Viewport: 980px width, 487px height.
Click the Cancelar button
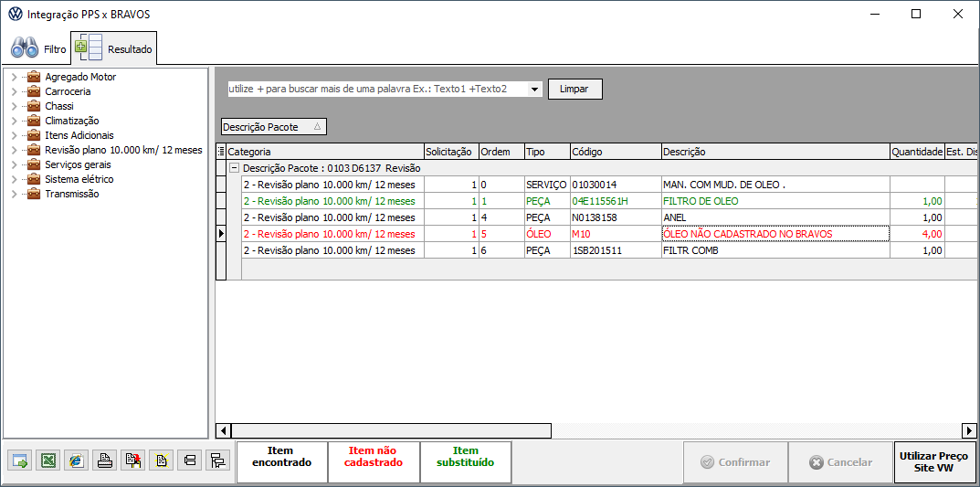(x=840, y=462)
